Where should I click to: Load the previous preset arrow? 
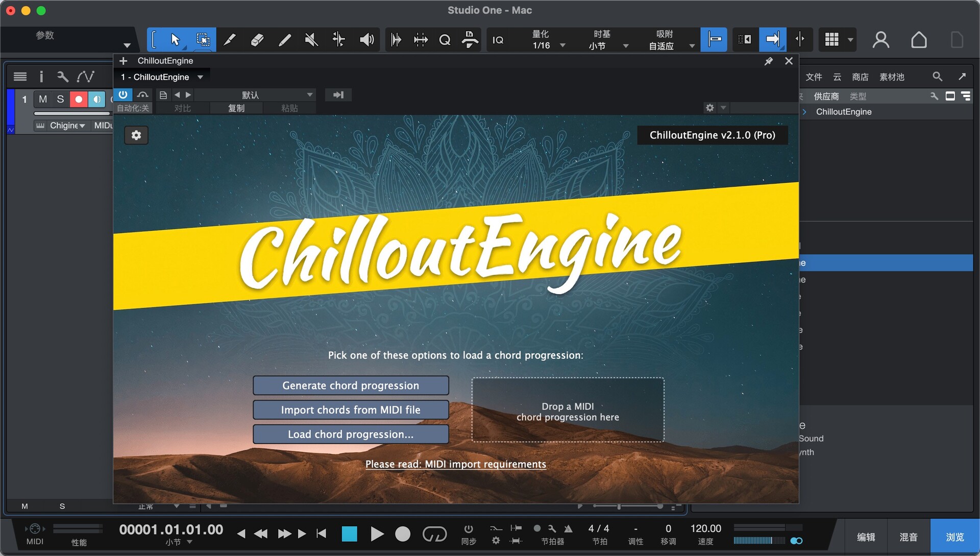point(177,95)
